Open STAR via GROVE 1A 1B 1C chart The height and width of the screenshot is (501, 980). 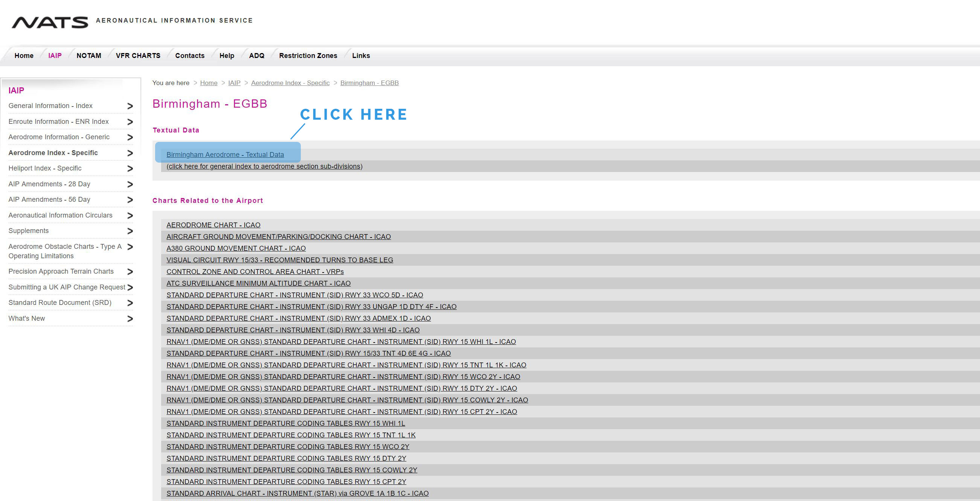(297, 493)
